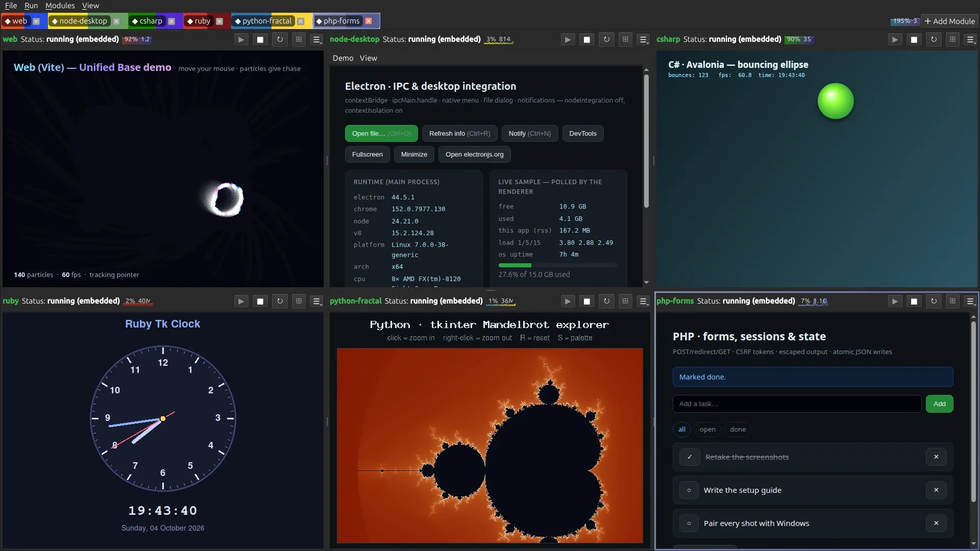
Task: Play the node-desktop module
Action: tap(568, 39)
